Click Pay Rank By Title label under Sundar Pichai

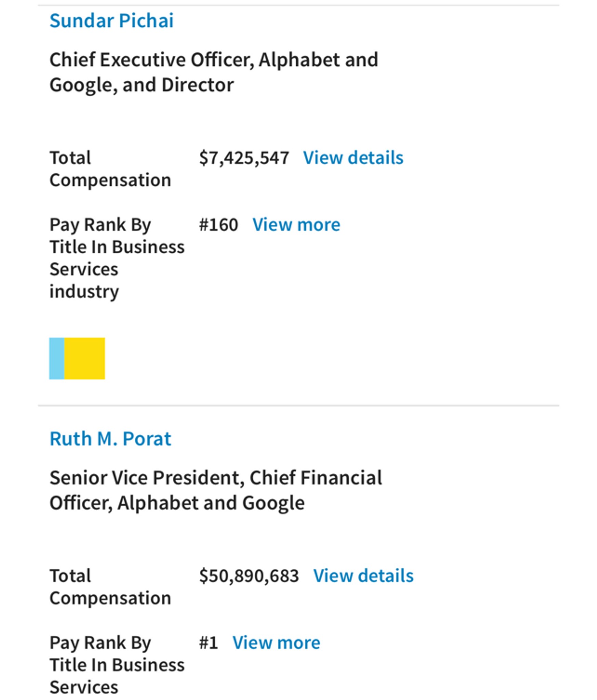tap(117, 258)
